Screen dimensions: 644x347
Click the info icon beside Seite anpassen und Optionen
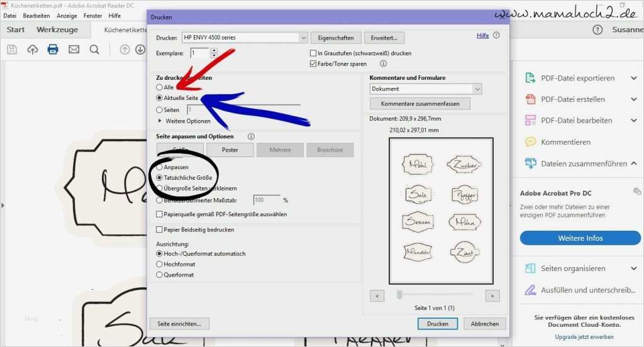click(x=251, y=136)
